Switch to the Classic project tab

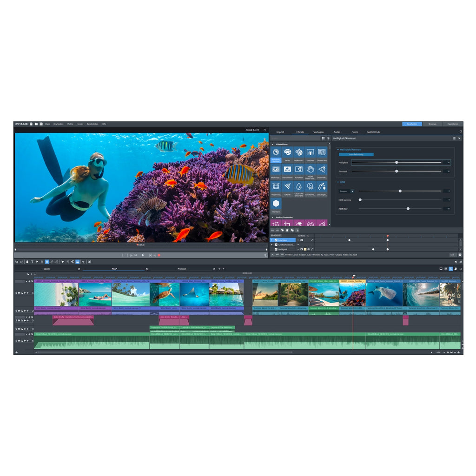pos(46,269)
